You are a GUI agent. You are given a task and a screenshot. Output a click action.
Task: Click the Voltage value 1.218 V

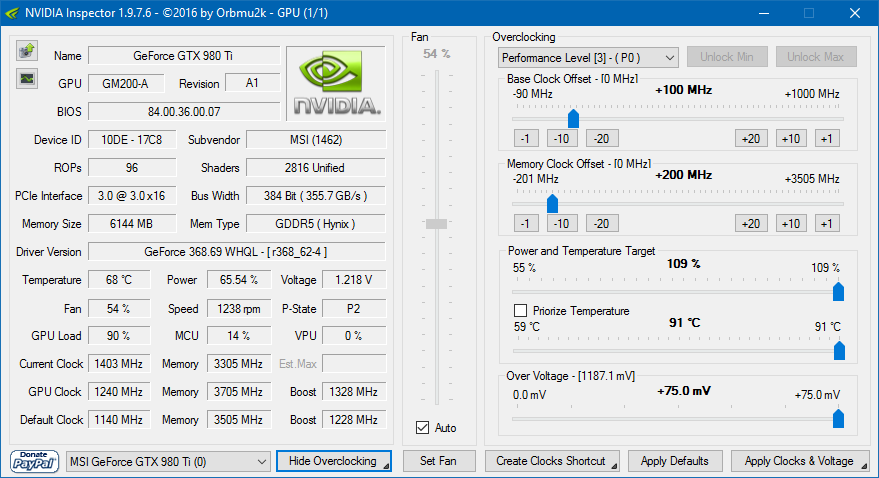click(x=354, y=280)
